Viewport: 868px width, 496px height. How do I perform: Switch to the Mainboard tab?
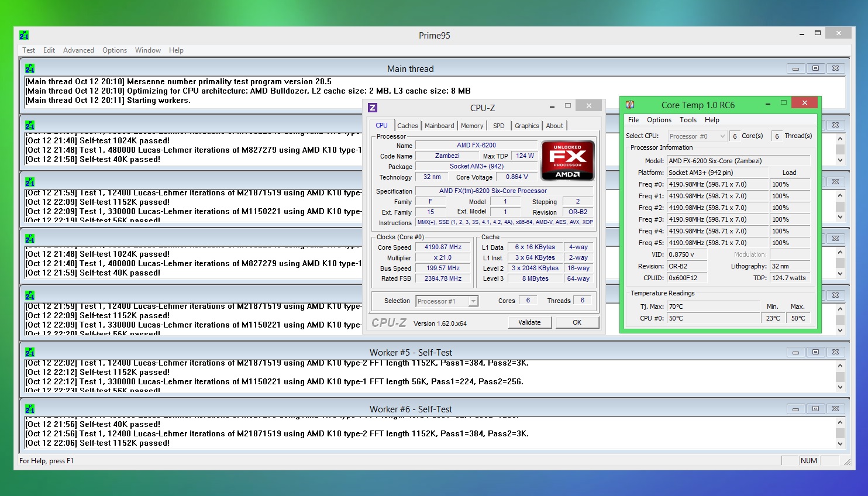pos(439,126)
